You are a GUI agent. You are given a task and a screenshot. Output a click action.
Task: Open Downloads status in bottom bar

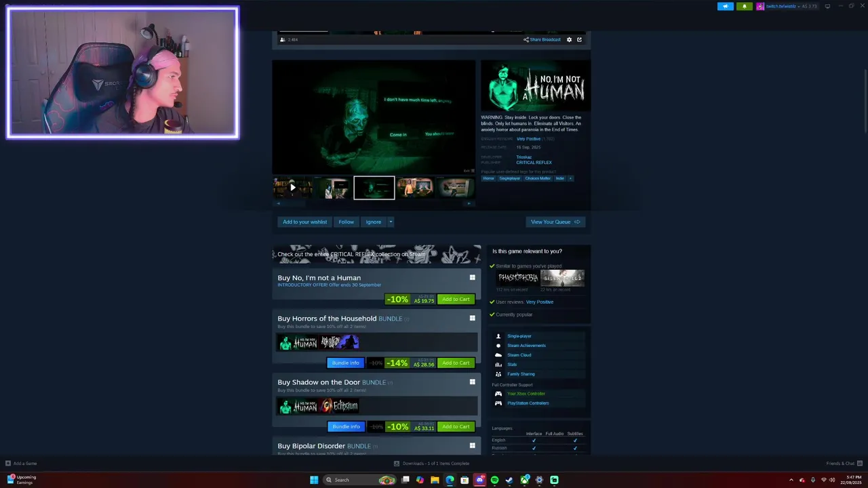(432, 464)
